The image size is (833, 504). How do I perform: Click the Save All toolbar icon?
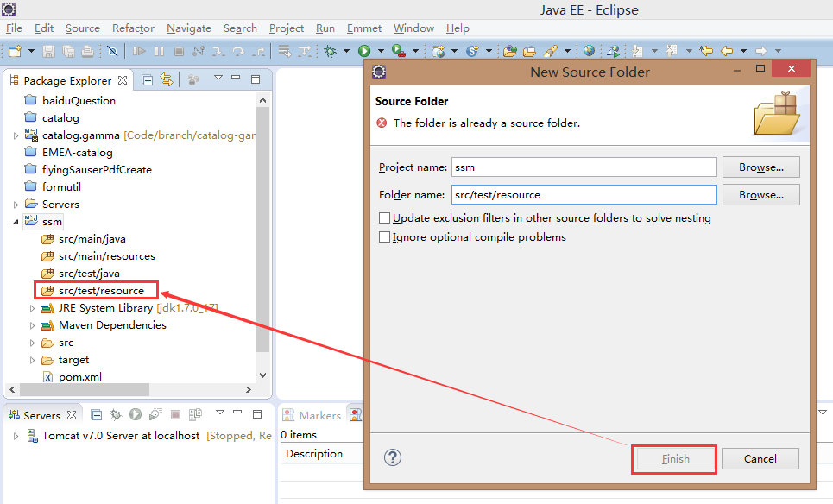coord(68,51)
